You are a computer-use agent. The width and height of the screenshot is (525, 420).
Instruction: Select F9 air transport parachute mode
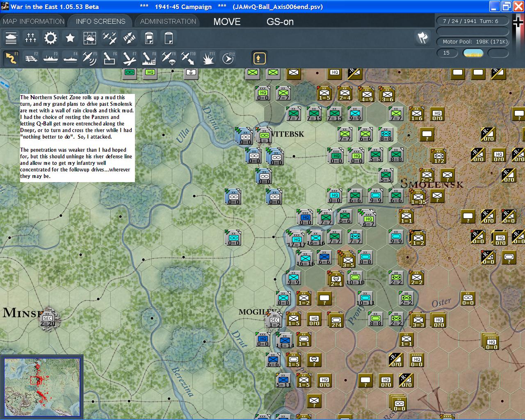click(169, 58)
